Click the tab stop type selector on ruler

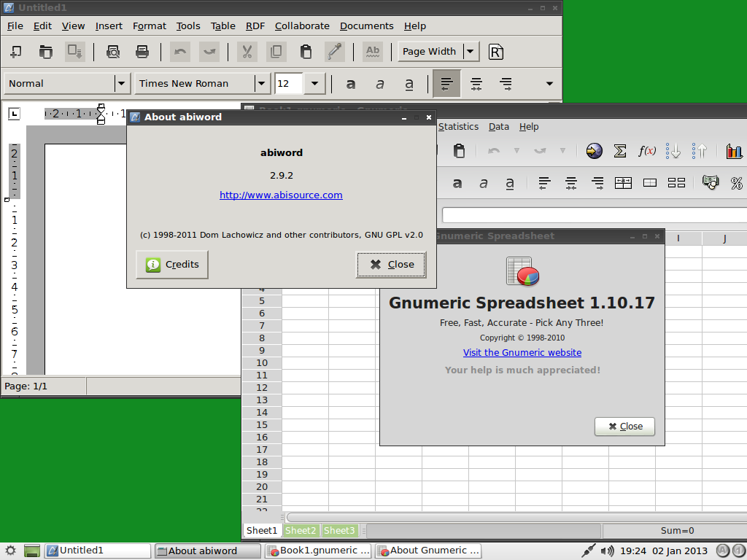click(x=15, y=113)
